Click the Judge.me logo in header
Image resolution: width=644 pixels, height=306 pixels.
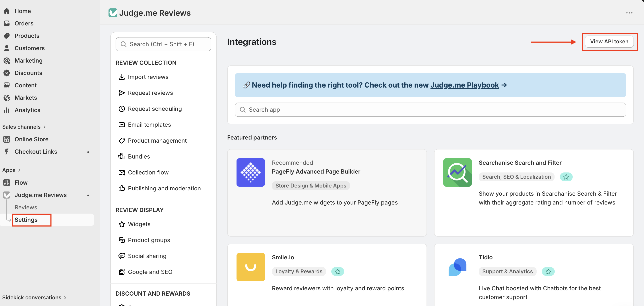point(113,13)
